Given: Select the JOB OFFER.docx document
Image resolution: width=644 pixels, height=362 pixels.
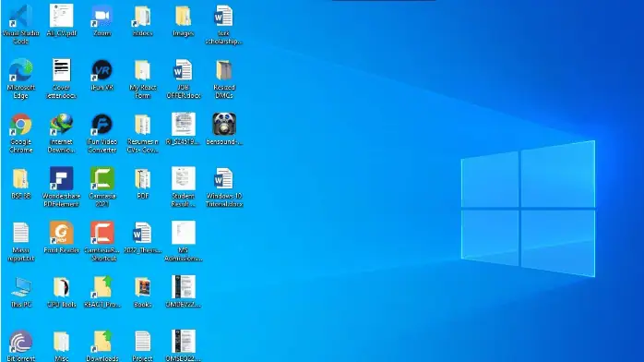Looking at the screenshot, I should tap(184, 70).
